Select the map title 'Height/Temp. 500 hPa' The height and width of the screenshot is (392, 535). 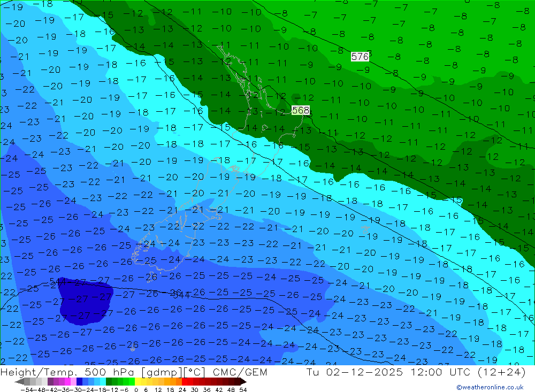[x=68, y=372]
